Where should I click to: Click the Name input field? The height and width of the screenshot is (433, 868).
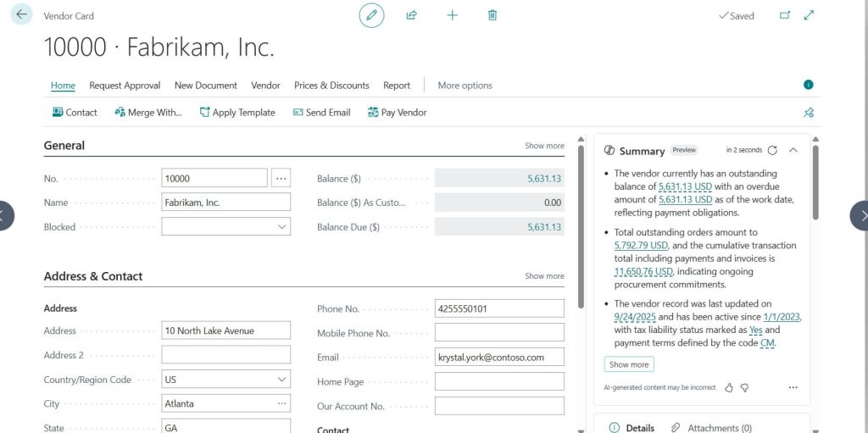coord(225,203)
